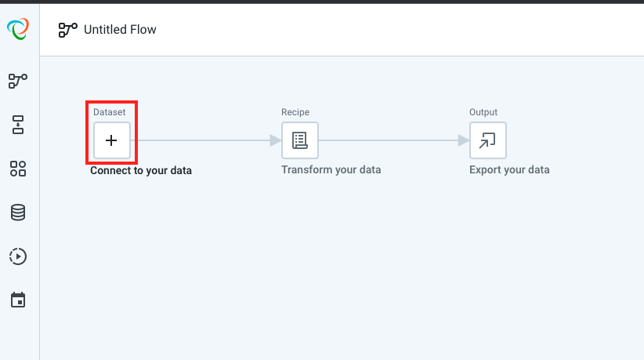Click the flow icon beside Untitled Flow
The image size is (644, 360).
click(67, 30)
